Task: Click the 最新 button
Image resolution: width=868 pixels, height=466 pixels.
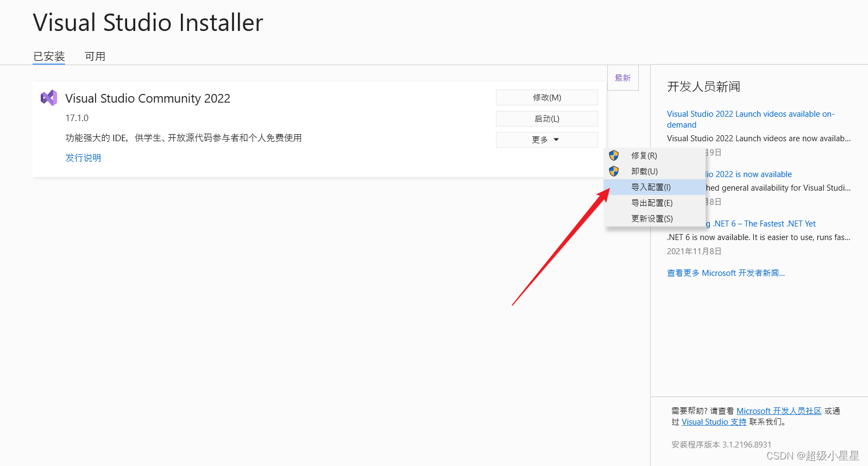Action: (622, 78)
